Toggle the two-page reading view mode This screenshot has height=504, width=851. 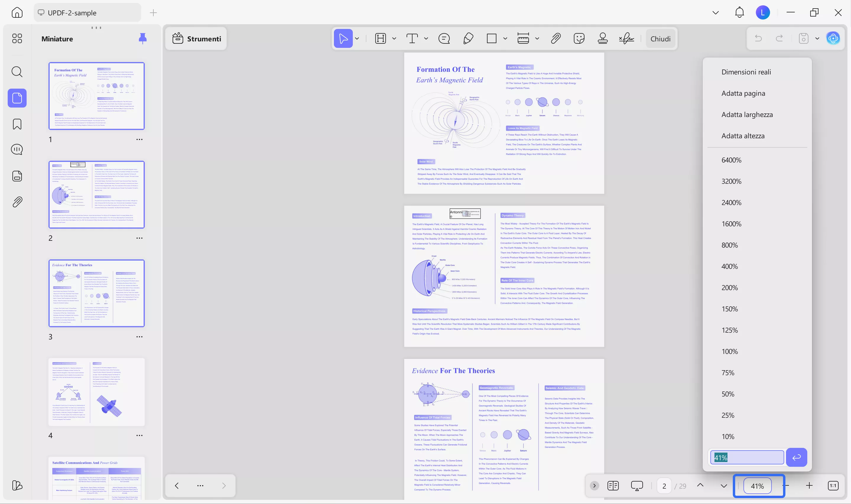click(613, 486)
